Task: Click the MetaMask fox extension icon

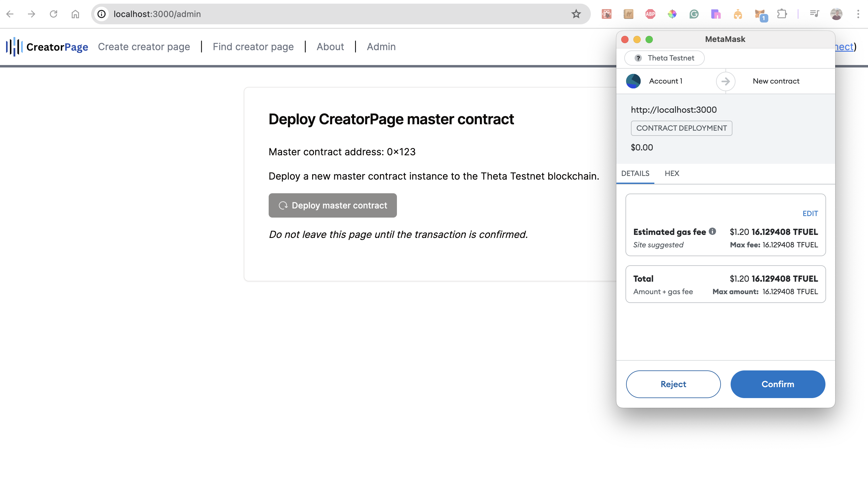Action: 759,14
